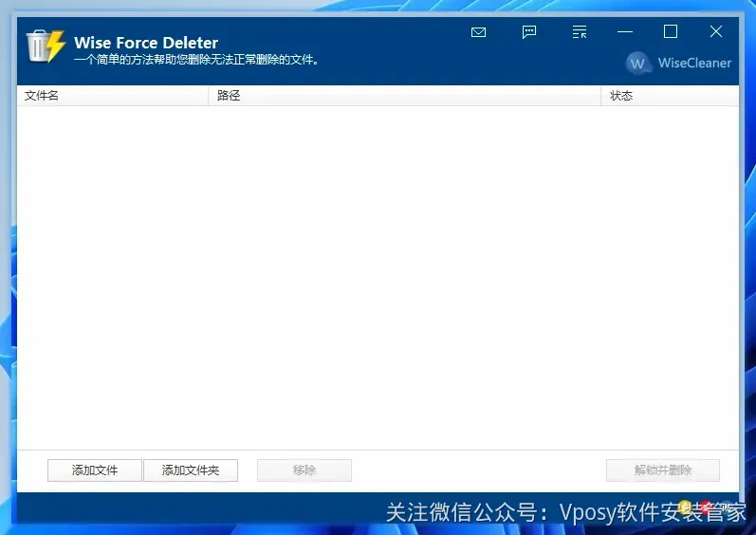Close the Wise Force Deleter window
Screen dimensions: 756x535
[x=716, y=32]
